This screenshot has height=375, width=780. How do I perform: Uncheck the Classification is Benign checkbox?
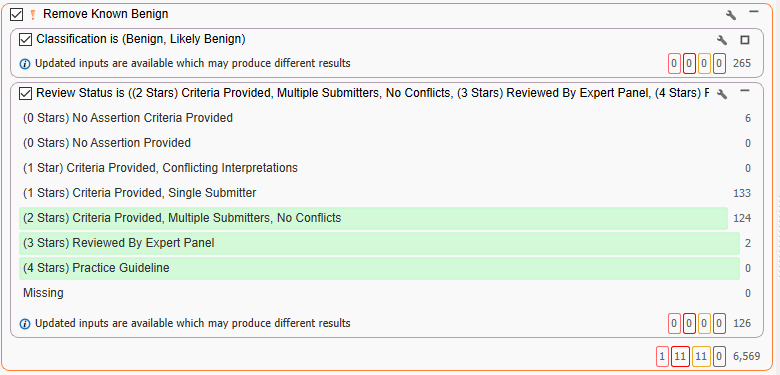[25, 39]
